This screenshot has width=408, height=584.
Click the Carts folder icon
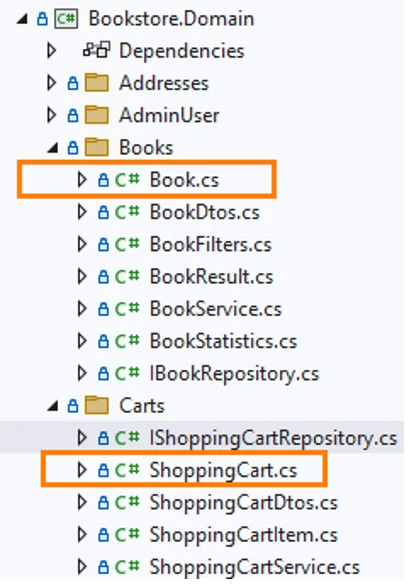(x=97, y=405)
